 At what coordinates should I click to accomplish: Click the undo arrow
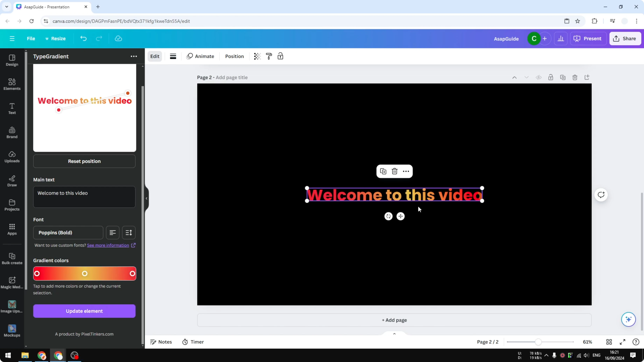83,38
